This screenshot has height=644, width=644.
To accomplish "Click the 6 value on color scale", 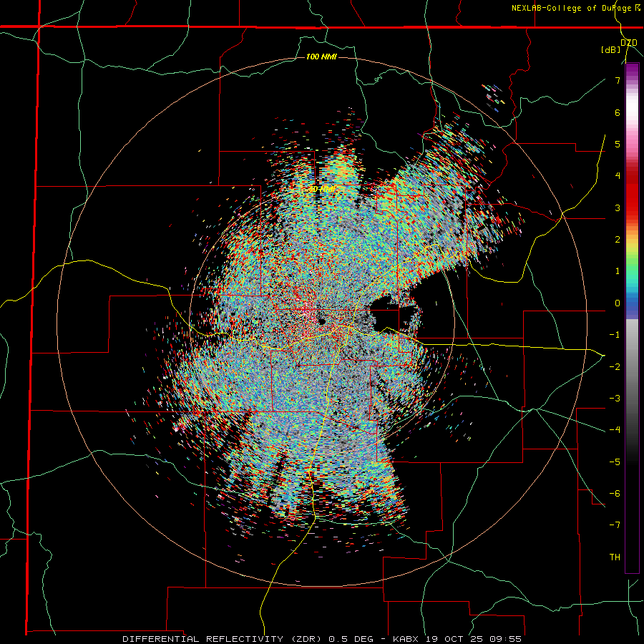I will (x=618, y=112).
